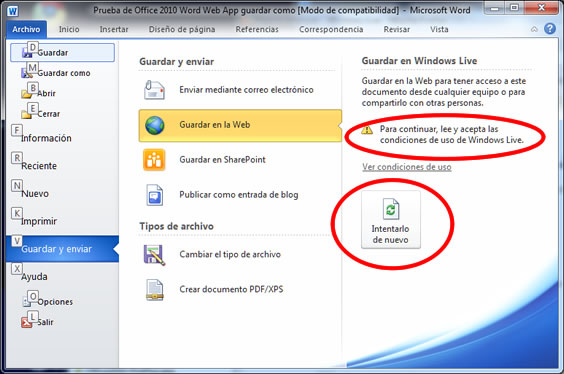Click the Cambiar el tipo de archivo icon
Screen dimensions: 564x374
154,255
